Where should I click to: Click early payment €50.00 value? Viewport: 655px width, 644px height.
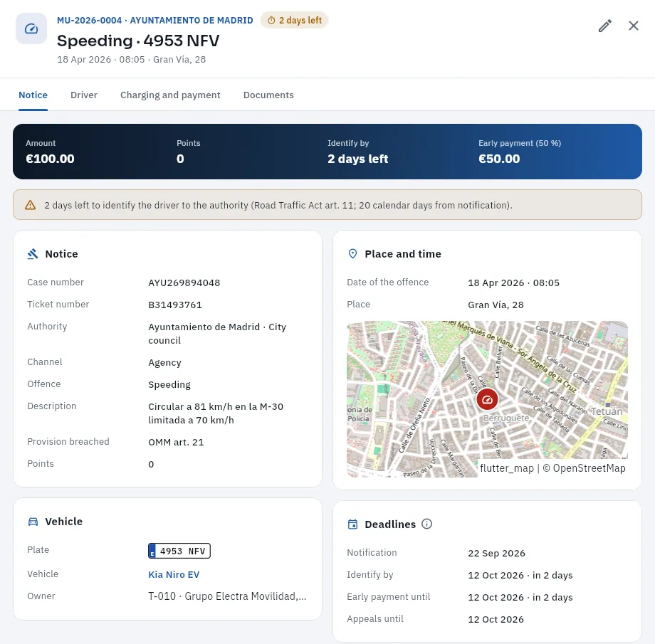click(499, 159)
